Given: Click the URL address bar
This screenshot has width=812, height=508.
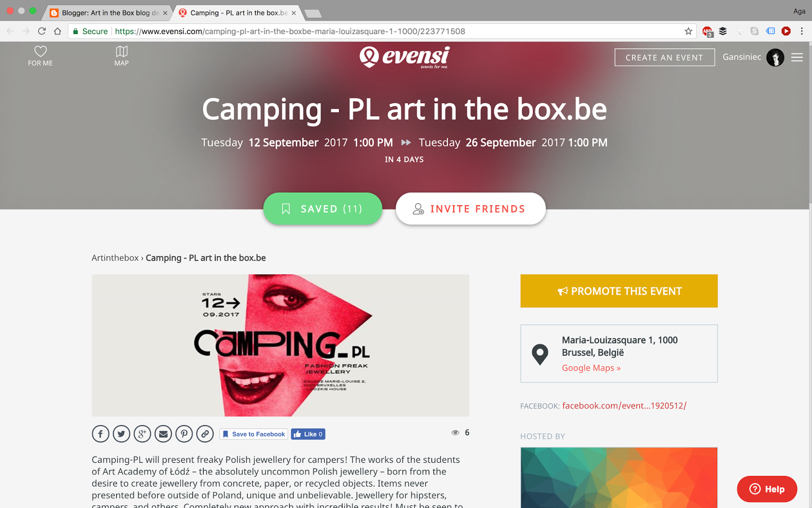Looking at the screenshot, I should pos(376,31).
